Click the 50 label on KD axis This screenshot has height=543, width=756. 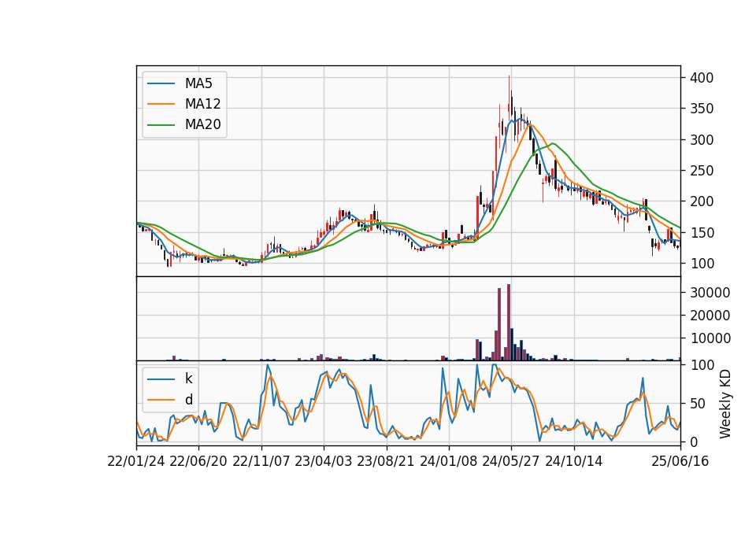pos(698,403)
